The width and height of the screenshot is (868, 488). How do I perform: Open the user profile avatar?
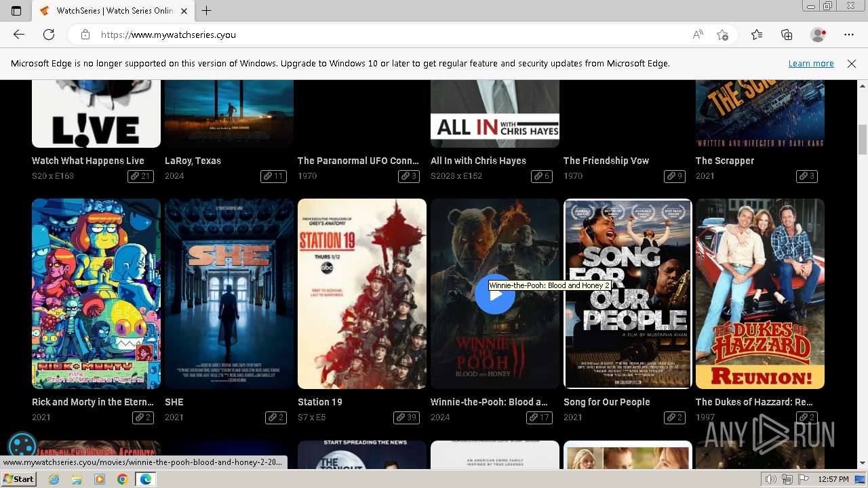[x=818, y=35]
